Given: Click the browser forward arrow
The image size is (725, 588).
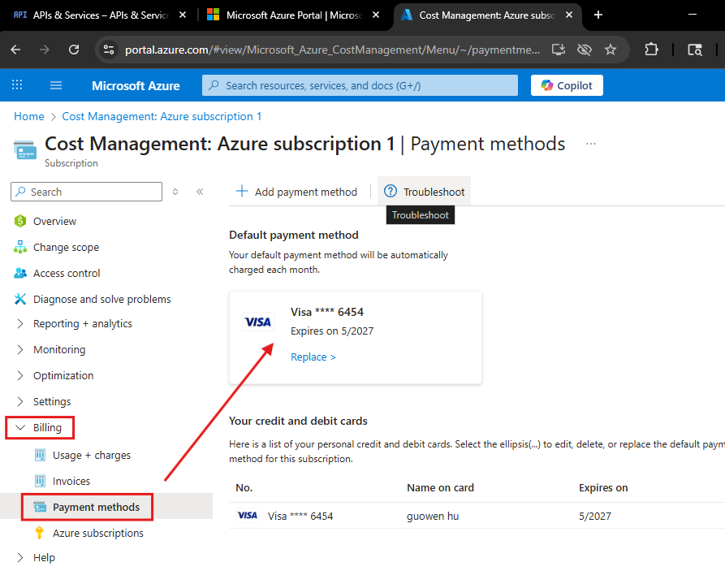Looking at the screenshot, I should pyautogui.click(x=45, y=50).
